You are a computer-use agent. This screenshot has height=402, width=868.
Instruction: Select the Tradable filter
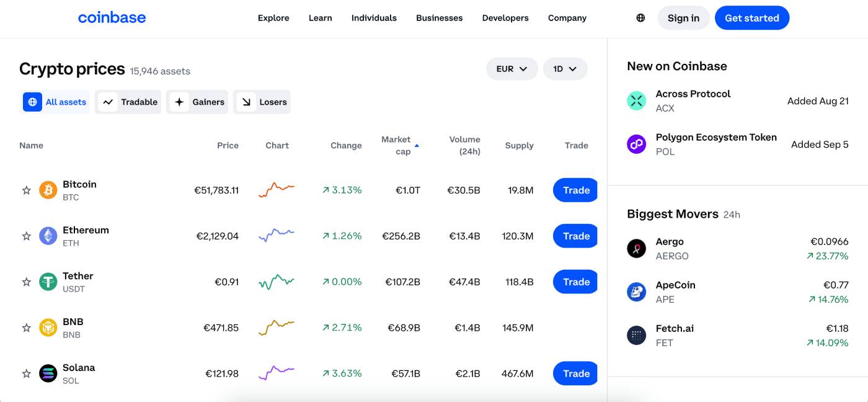128,102
